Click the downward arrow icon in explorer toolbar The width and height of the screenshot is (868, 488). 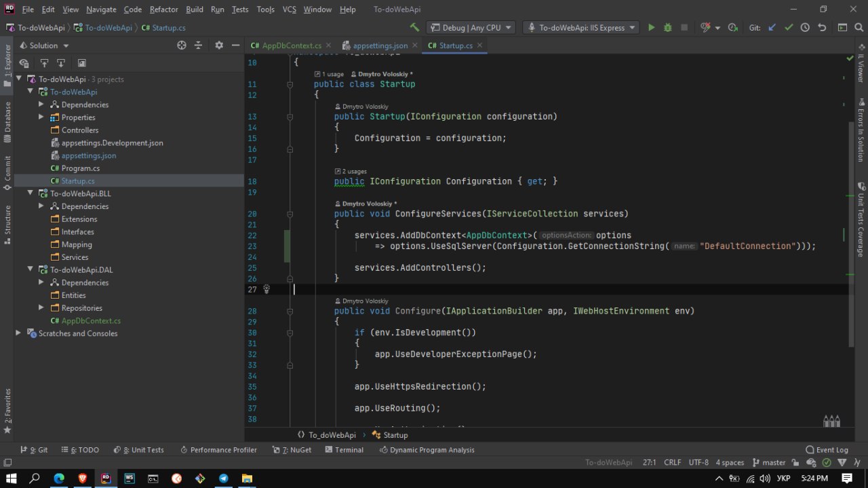(60, 63)
